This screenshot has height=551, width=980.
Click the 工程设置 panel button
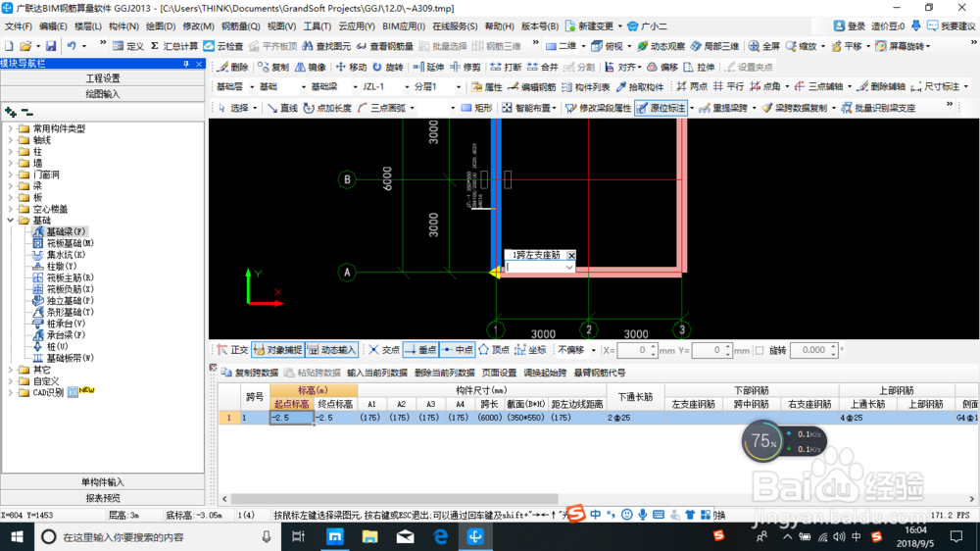(103, 78)
